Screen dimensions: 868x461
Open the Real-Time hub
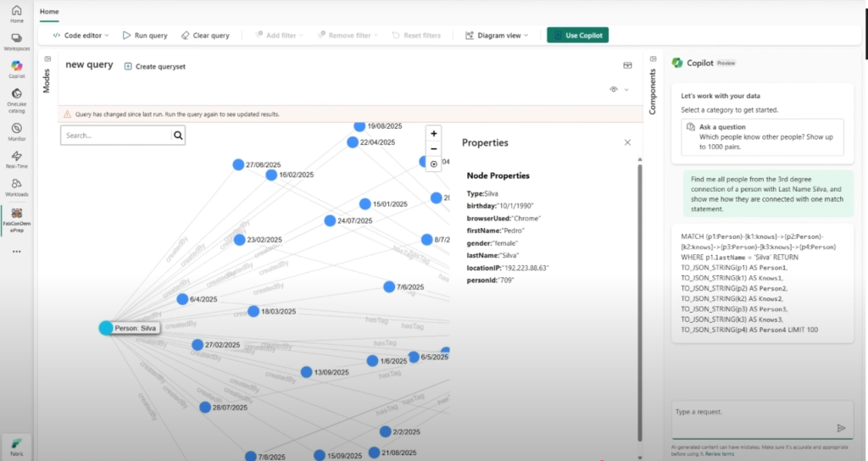[17, 159]
